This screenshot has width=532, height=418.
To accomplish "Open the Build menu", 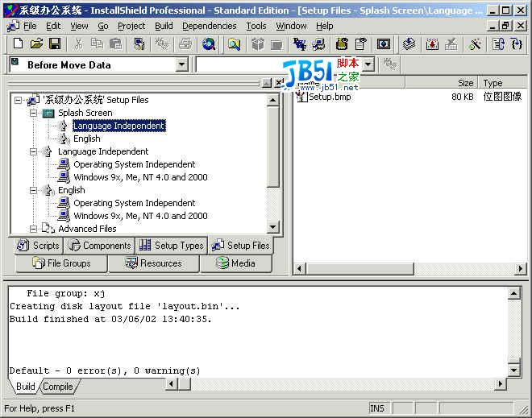I will pyautogui.click(x=164, y=26).
